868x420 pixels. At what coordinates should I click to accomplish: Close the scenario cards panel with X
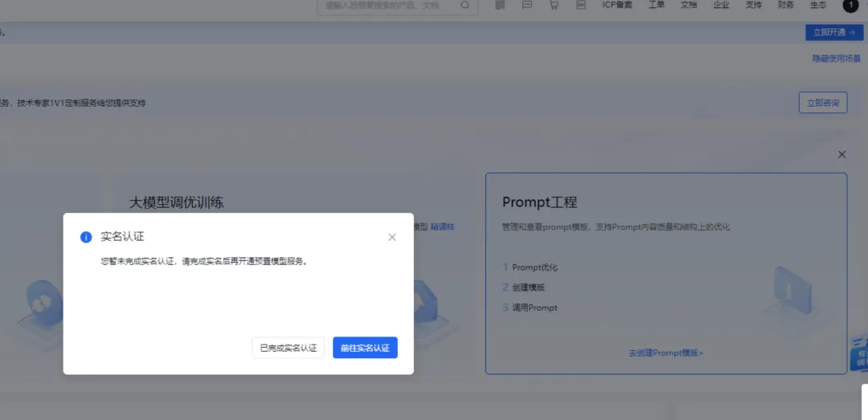click(842, 154)
